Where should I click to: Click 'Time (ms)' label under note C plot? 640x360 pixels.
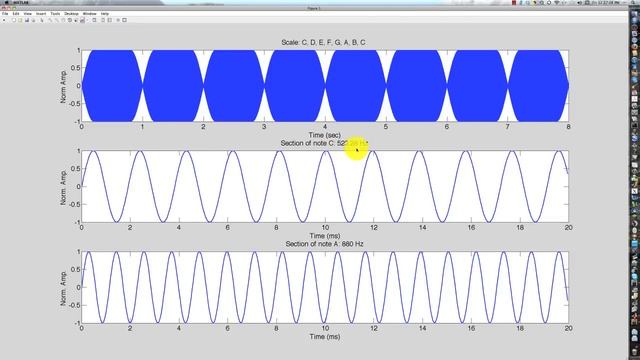(324, 236)
